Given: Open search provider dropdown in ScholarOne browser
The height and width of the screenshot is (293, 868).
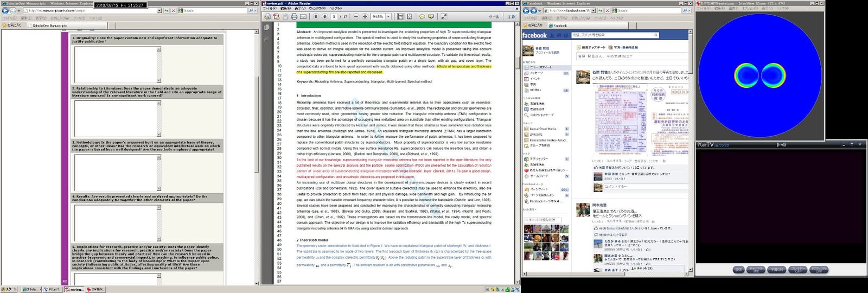Looking at the screenshot, I should coord(256,10).
